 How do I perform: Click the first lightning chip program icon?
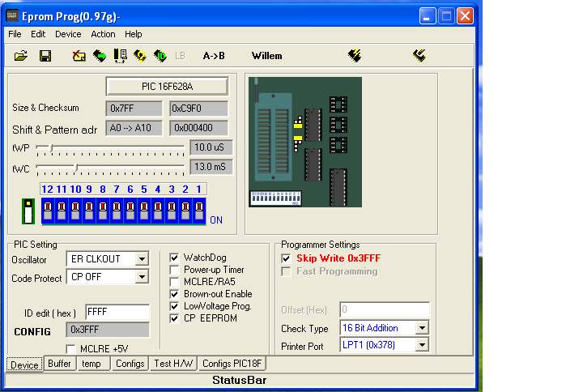click(355, 55)
